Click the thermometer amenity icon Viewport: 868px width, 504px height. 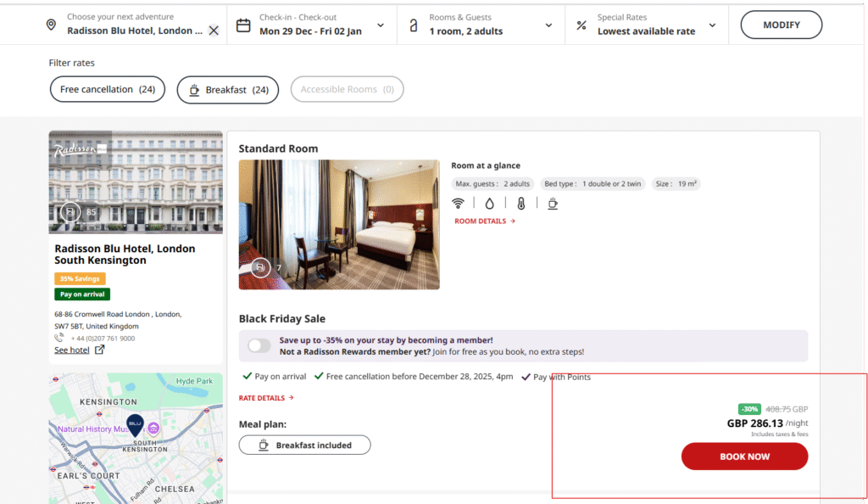point(520,203)
